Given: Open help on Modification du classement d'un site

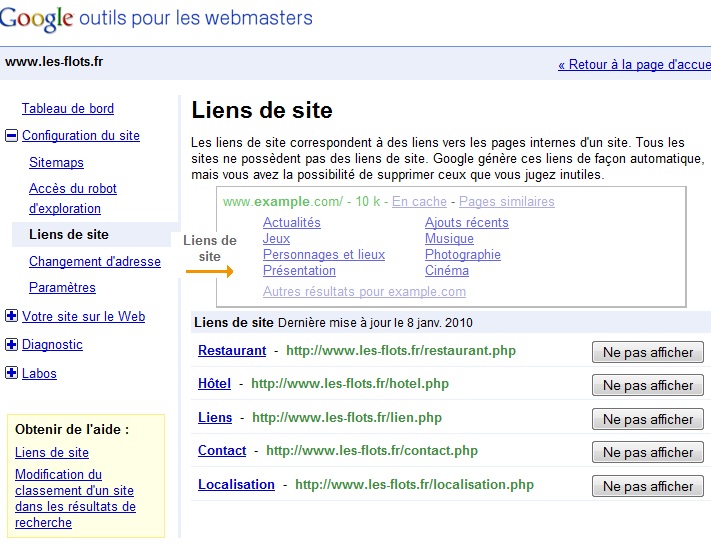Looking at the screenshot, I should (x=75, y=498).
